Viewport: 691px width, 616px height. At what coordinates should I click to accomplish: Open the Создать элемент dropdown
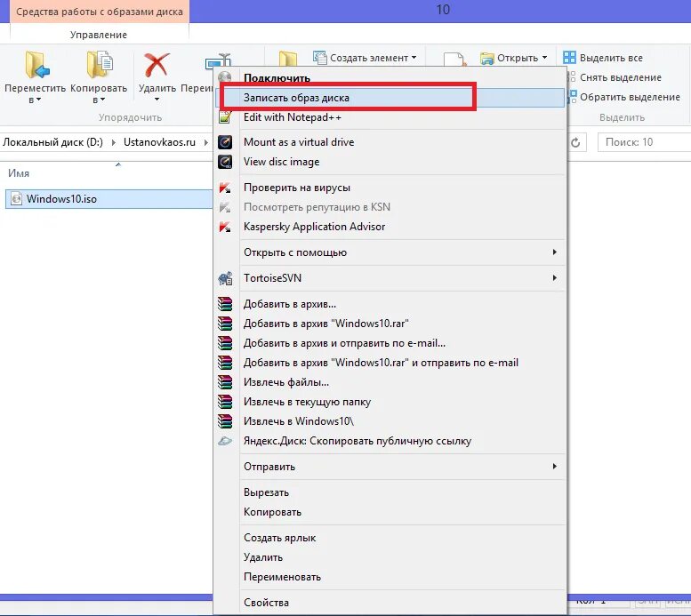pos(414,58)
